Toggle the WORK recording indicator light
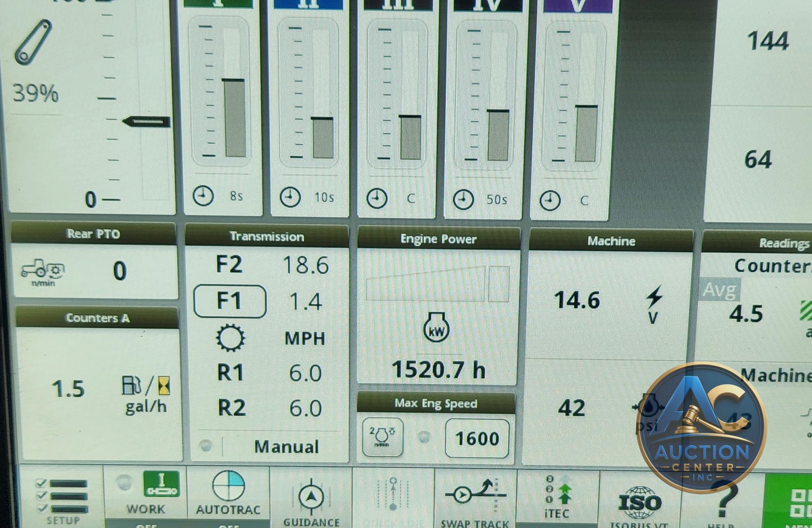 (x=124, y=482)
